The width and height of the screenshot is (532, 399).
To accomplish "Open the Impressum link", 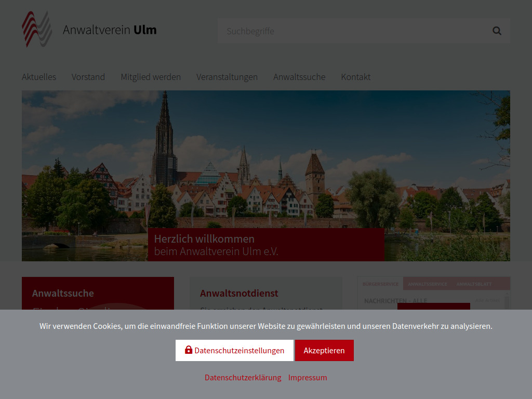I will pyautogui.click(x=308, y=378).
